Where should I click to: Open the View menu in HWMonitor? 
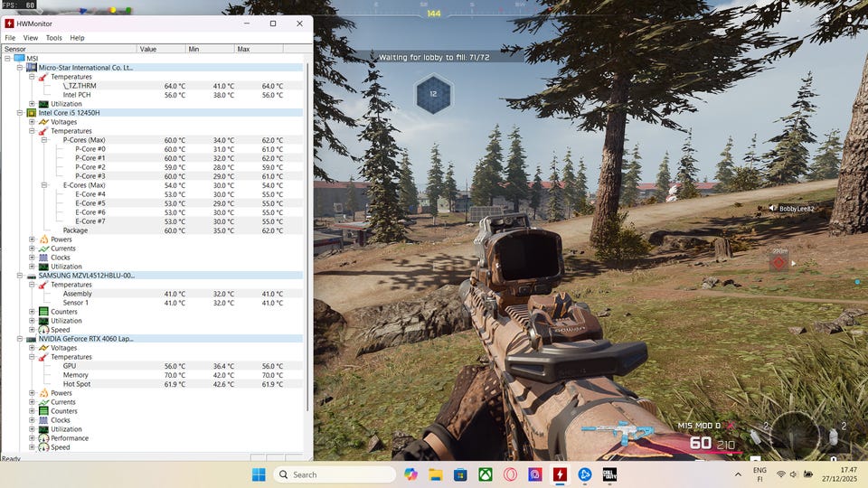pyautogui.click(x=31, y=38)
